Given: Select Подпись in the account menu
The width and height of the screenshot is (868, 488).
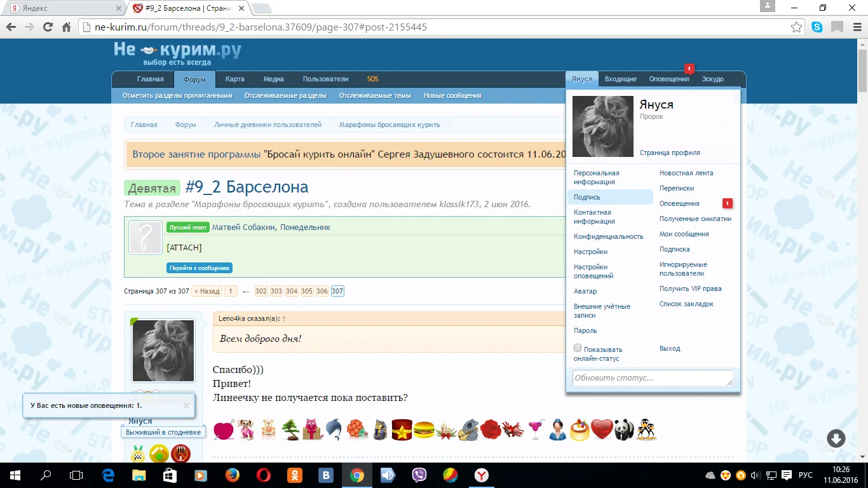Looking at the screenshot, I should [610, 197].
